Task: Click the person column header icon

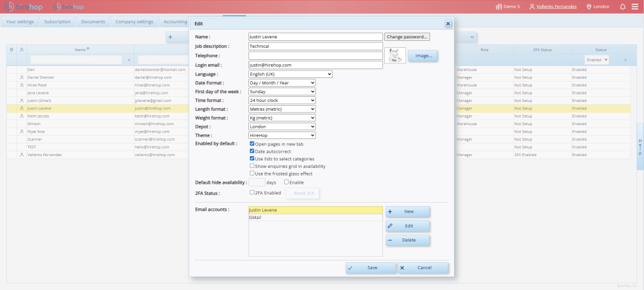Action: (21, 50)
